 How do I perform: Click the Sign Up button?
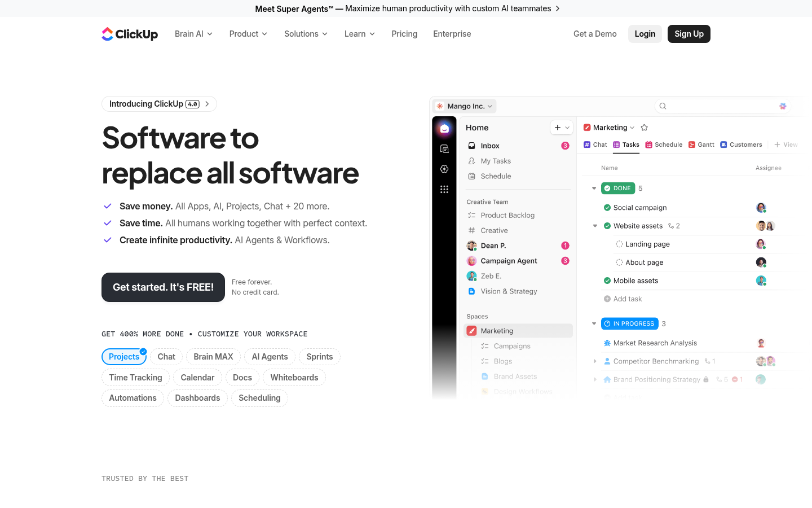(x=689, y=34)
